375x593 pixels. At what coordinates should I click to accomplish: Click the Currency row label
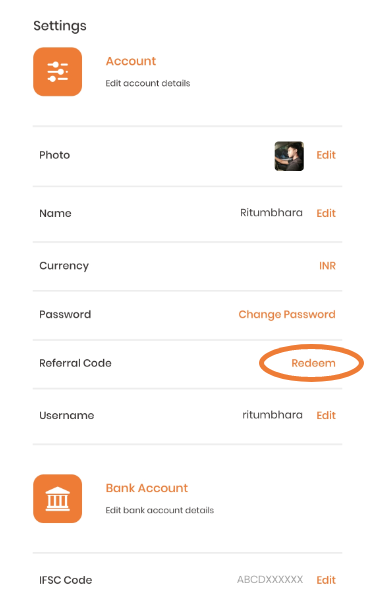(64, 266)
